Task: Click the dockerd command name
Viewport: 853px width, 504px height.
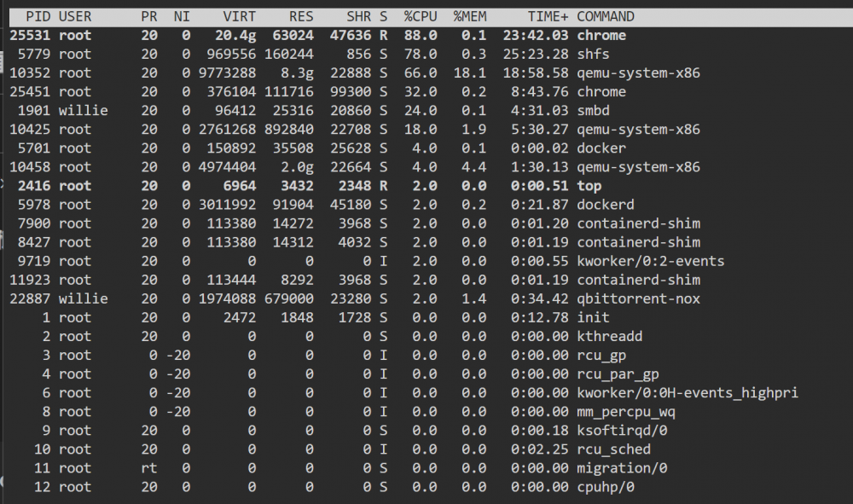Action: point(606,205)
